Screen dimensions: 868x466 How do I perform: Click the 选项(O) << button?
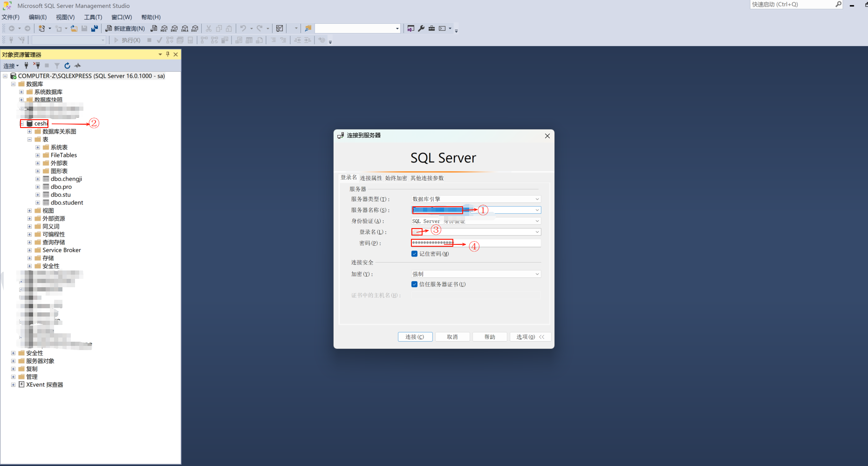531,337
